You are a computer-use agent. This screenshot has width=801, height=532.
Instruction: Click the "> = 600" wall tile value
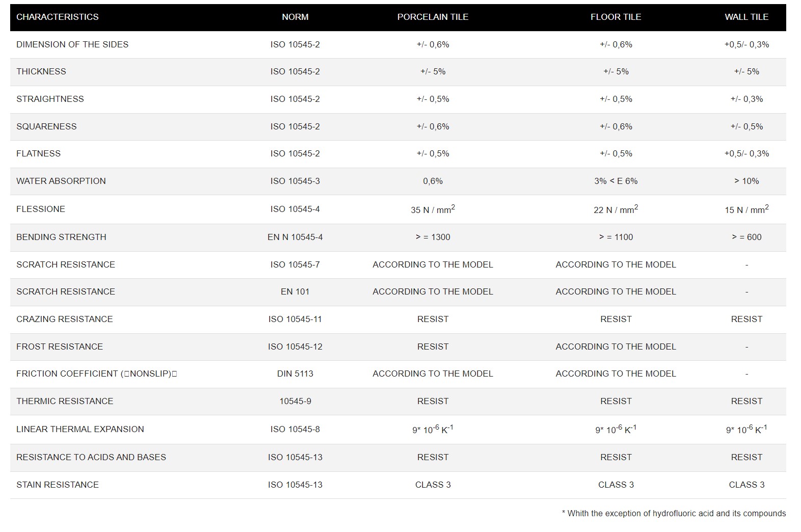[x=746, y=237]
